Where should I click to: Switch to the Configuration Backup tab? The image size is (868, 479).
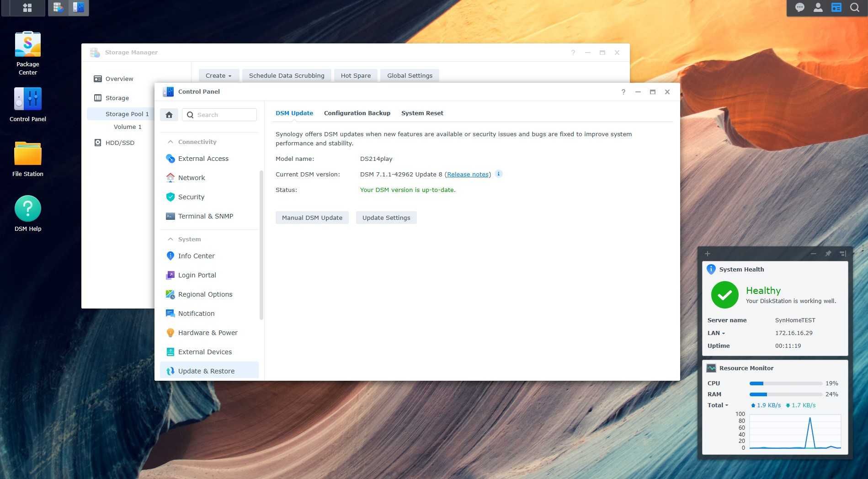(357, 113)
